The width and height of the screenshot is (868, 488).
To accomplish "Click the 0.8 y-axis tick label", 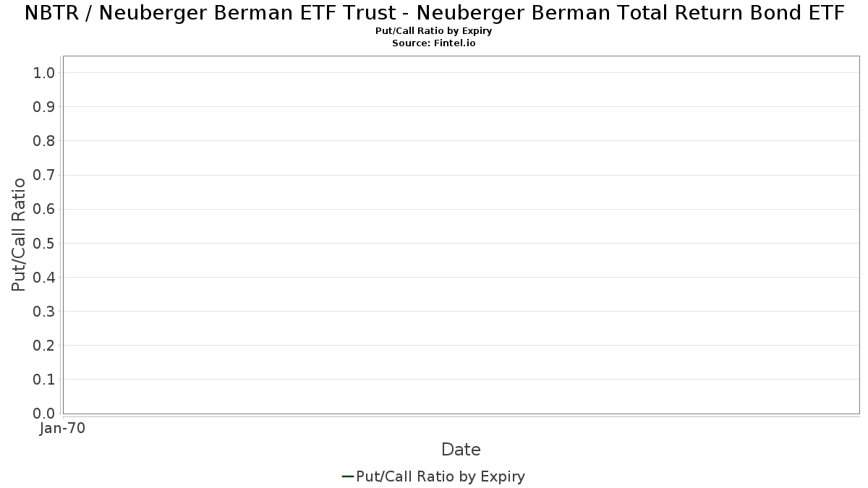I will point(44,141).
